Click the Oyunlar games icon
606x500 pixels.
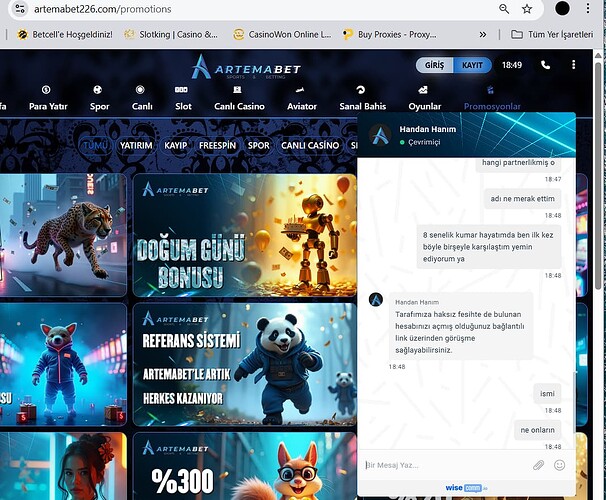click(x=423, y=90)
